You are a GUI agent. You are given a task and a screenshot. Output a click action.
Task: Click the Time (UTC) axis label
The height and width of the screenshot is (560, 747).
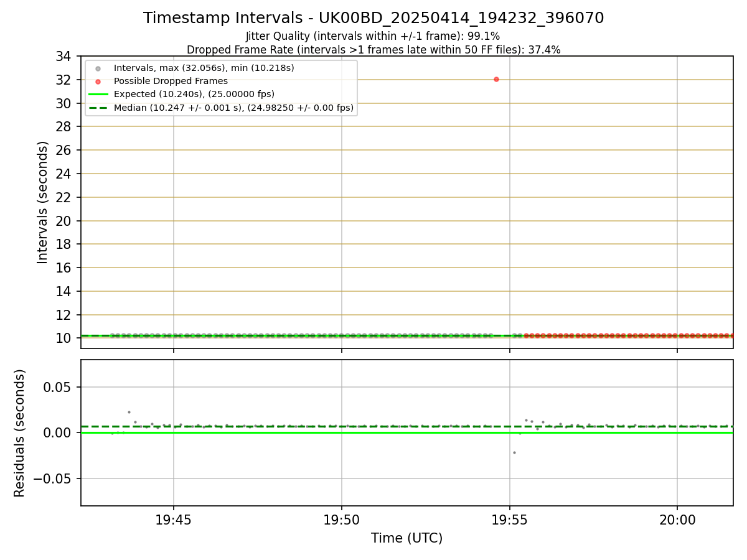click(x=406, y=538)
